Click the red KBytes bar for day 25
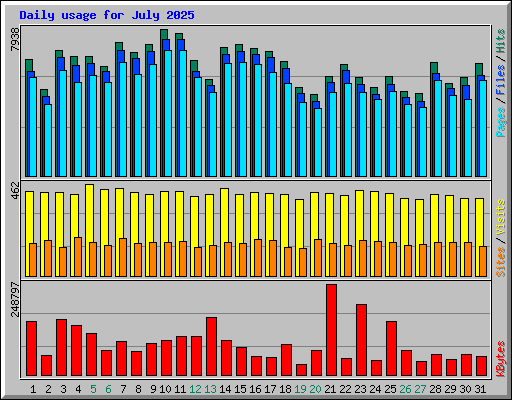Image resolution: width=512 pixels, height=400 pixels. pyautogui.click(x=391, y=349)
